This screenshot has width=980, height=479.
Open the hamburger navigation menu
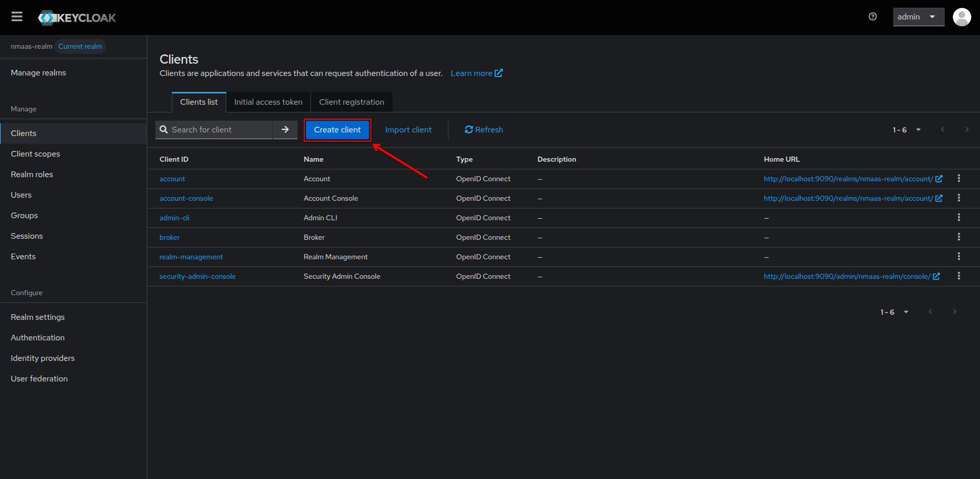[x=17, y=17]
